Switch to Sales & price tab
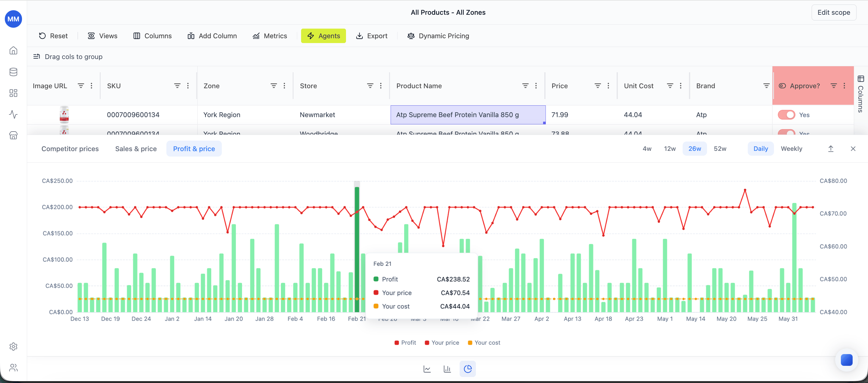868x383 pixels. (x=136, y=149)
